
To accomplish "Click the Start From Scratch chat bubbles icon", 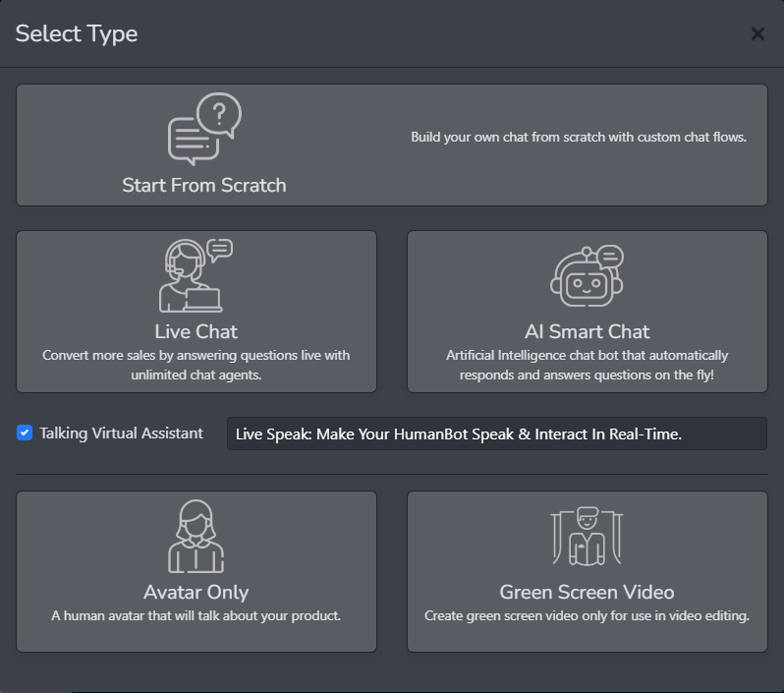I will [x=204, y=129].
